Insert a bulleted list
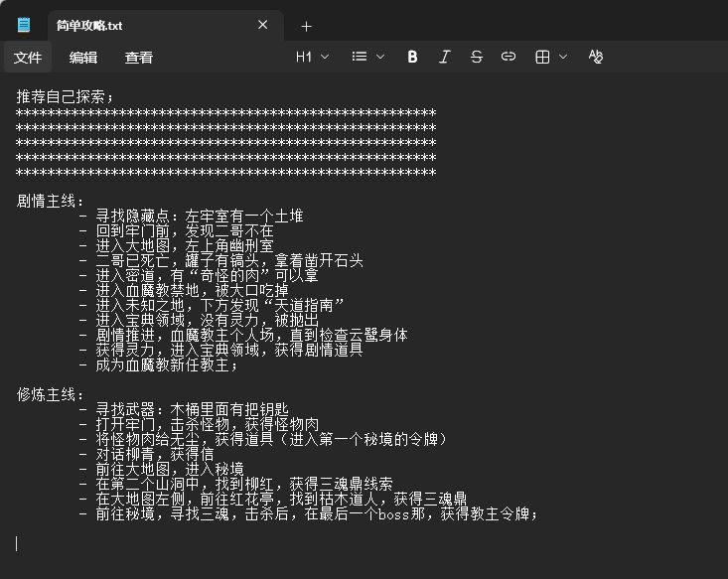The width and height of the screenshot is (728, 579). (360, 57)
